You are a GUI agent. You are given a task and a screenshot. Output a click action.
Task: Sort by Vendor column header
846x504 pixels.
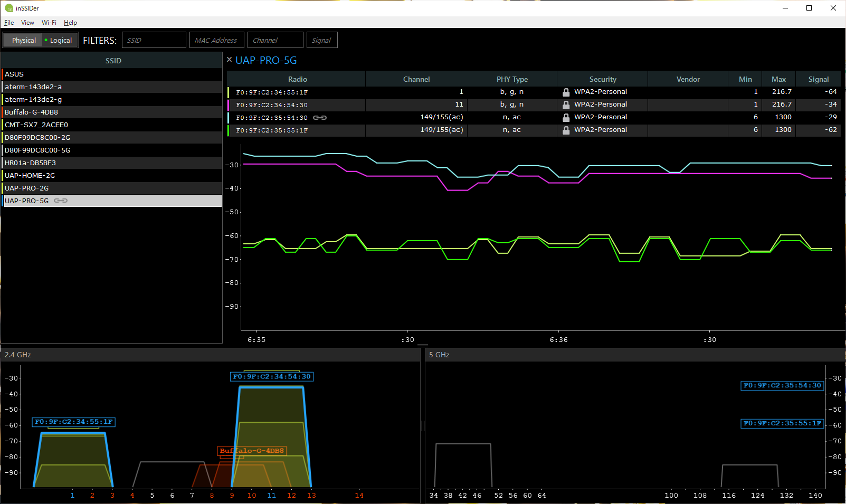tap(688, 79)
